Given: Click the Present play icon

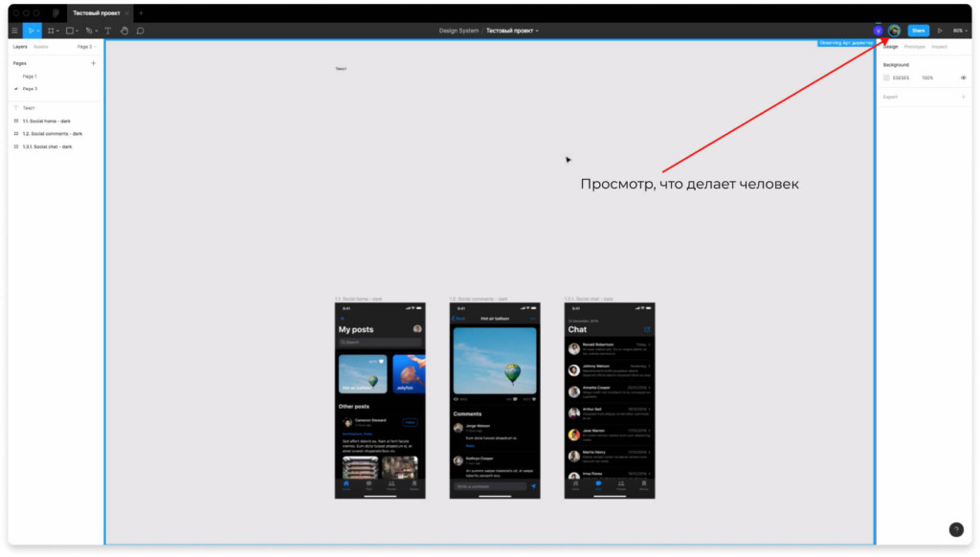Looking at the screenshot, I should coord(939,31).
